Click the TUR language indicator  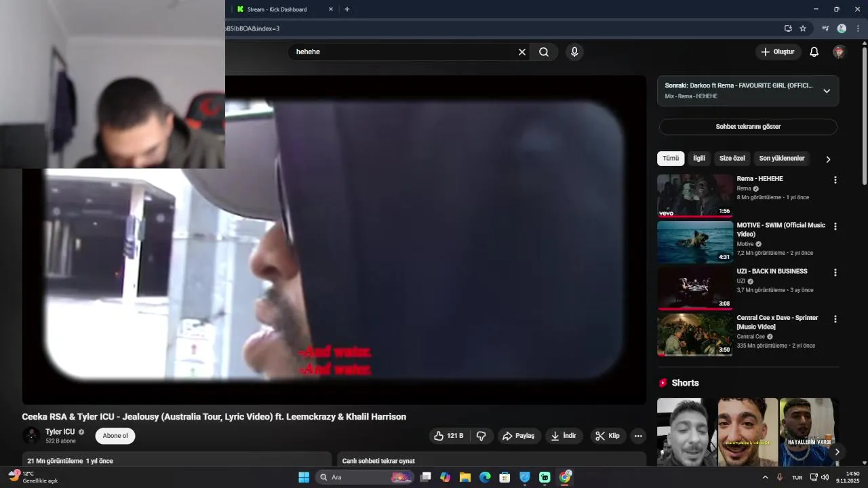(x=797, y=477)
